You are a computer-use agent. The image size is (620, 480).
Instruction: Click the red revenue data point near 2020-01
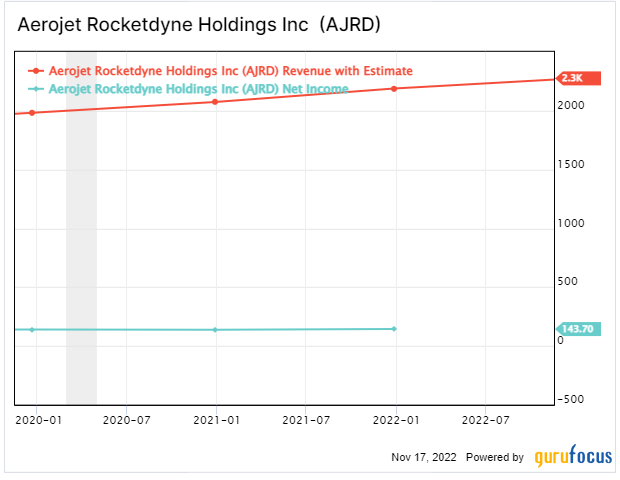pos(32,113)
